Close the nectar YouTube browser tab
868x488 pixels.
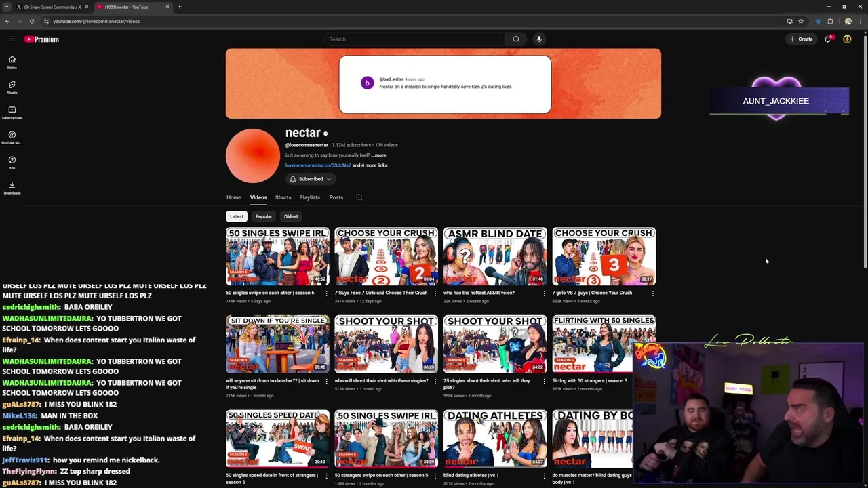point(167,7)
